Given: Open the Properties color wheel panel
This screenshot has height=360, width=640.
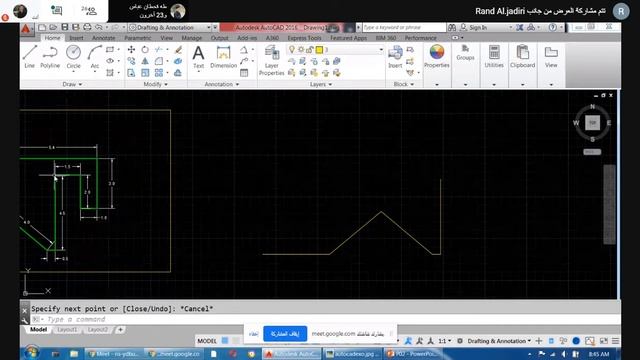Looking at the screenshot, I should click(x=437, y=56).
